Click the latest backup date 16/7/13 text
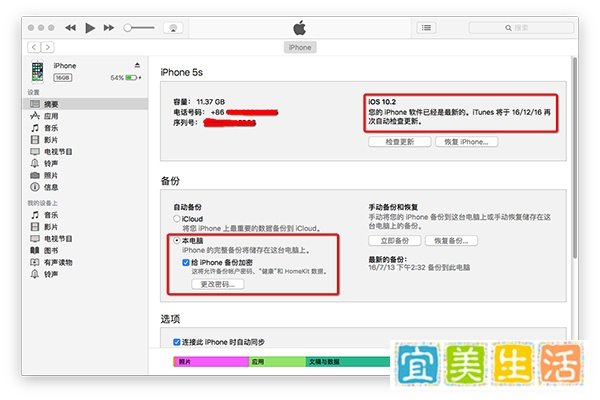Image resolution: width=600 pixels, height=400 pixels. point(419,268)
